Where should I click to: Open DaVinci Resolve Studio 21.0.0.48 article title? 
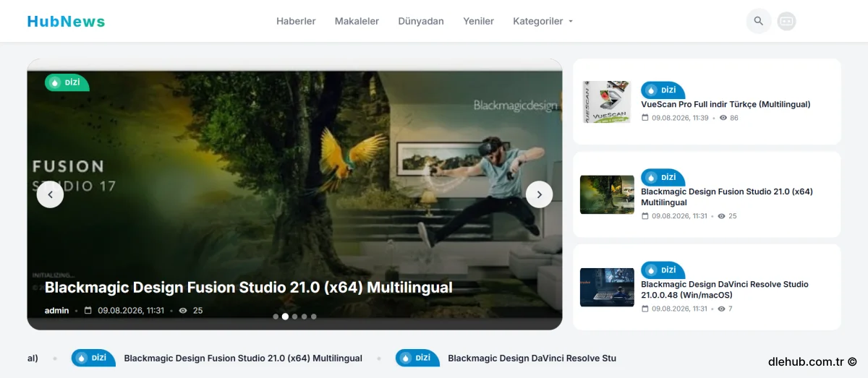pyautogui.click(x=725, y=290)
